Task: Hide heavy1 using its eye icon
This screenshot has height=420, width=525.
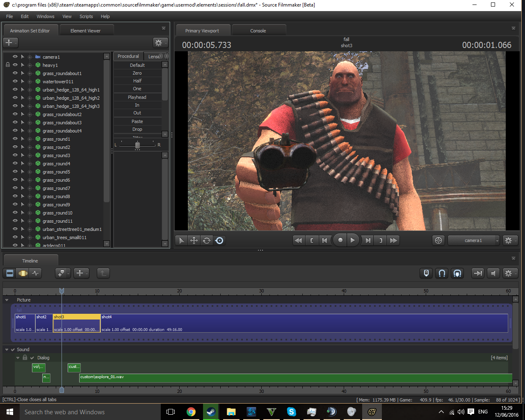Action: (15, 65)
